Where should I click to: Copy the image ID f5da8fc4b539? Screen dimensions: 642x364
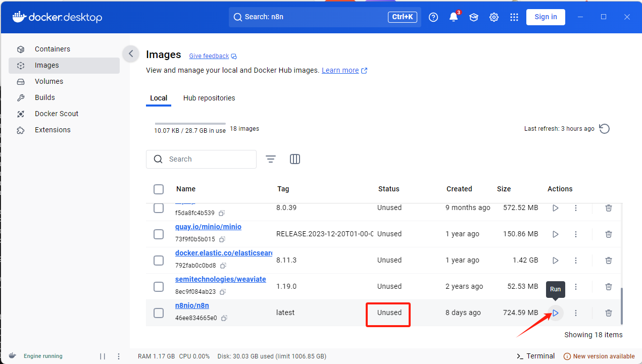click(x=222, y=213)
